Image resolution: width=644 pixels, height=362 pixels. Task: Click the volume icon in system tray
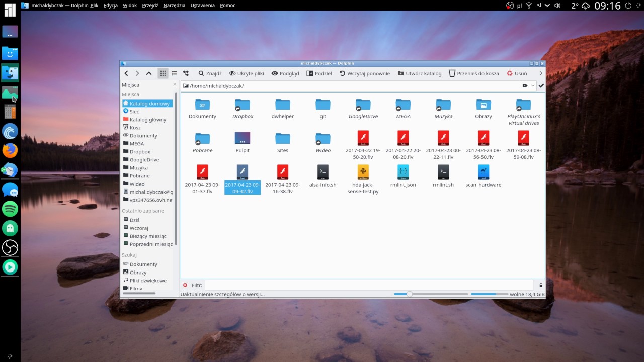pyautogui.click(x=557, y=6)
